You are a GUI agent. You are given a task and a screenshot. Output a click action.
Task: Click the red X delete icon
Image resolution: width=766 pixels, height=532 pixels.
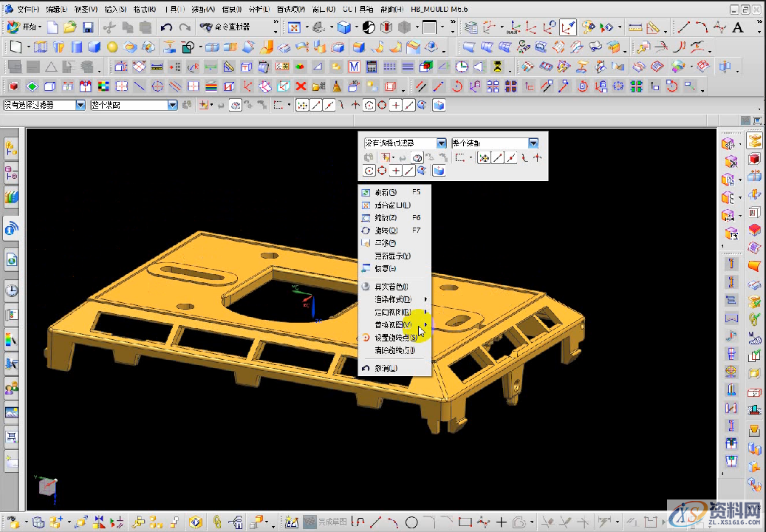tap(301, 86)
